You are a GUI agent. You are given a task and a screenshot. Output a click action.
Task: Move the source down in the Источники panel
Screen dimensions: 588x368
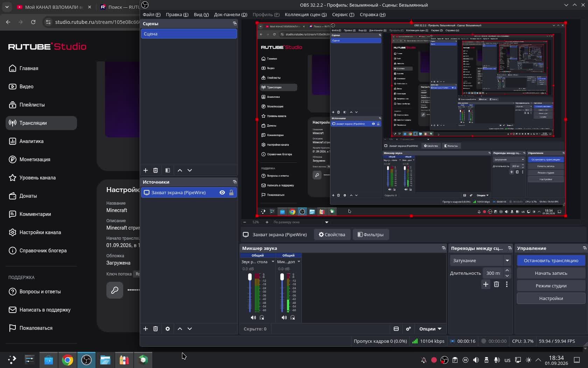tap(190, 329)
